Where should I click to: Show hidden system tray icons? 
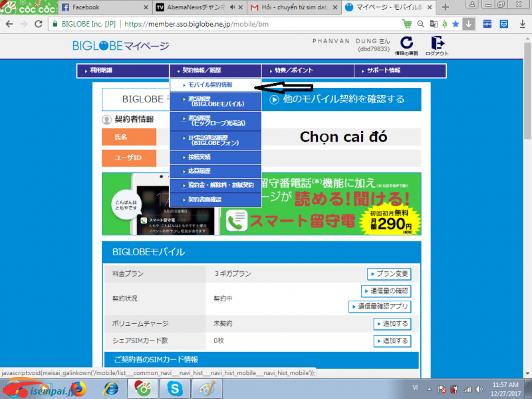pos(429,389)
